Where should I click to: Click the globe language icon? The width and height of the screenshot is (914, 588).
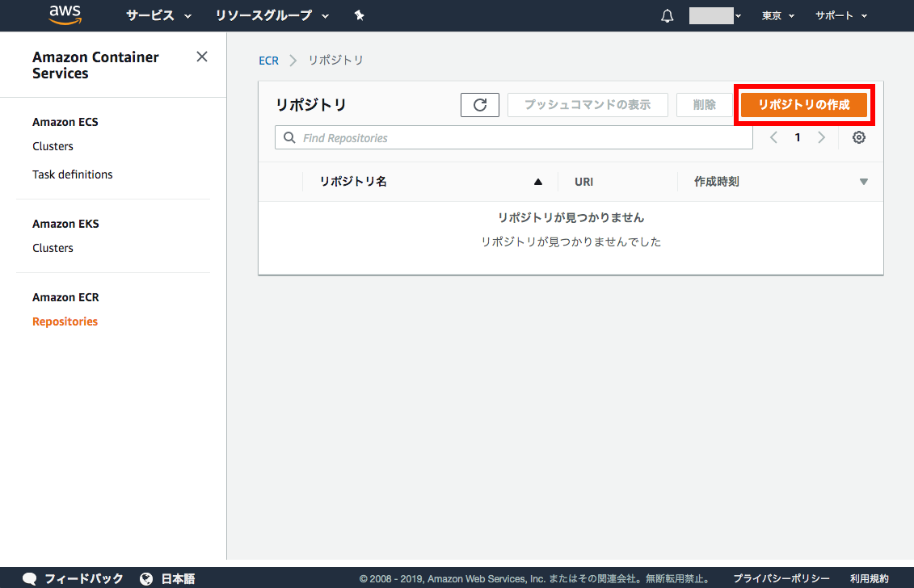(146, 578)
